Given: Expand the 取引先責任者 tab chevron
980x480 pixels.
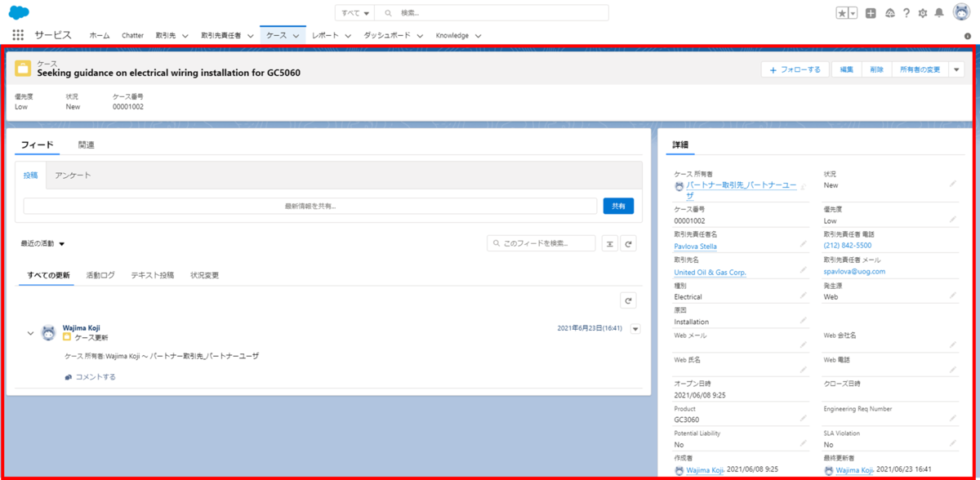Looking at the screenshot, I should point(249,36).
